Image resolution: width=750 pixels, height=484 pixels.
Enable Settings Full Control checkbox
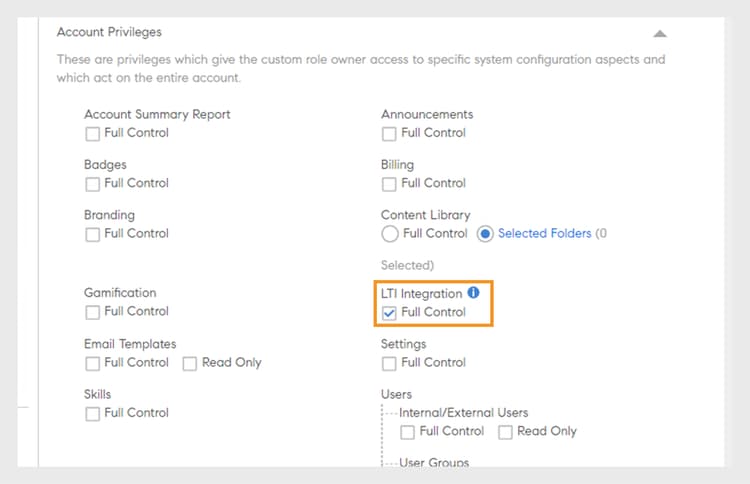coord(389,363)
